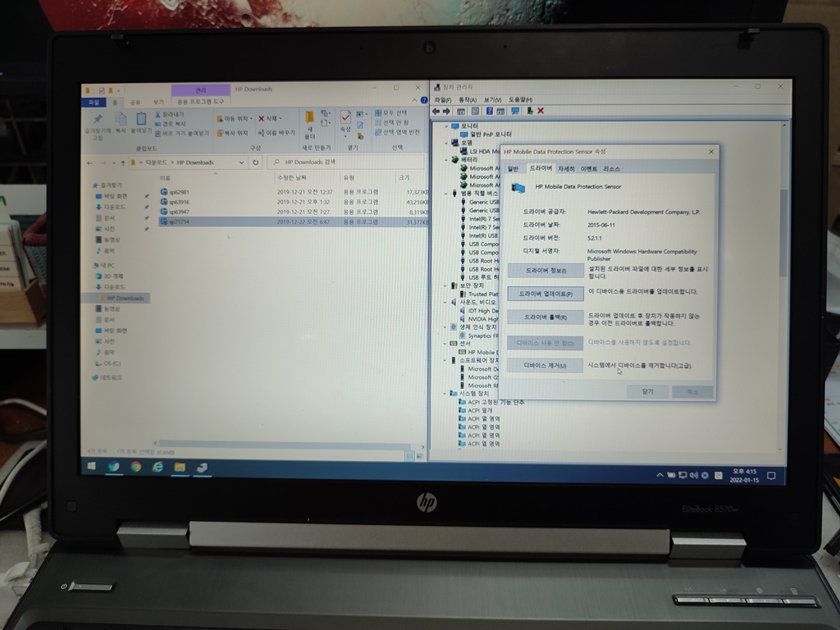This screenshot has width=840, height=630.
Task: Click the HP Downloads 검색 search box
Action: 345,162
